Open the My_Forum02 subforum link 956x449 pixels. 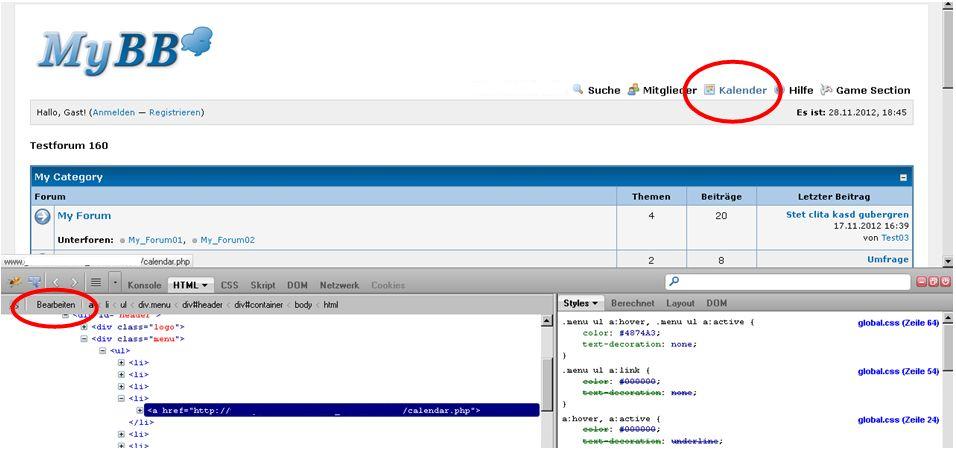point(227,240)
